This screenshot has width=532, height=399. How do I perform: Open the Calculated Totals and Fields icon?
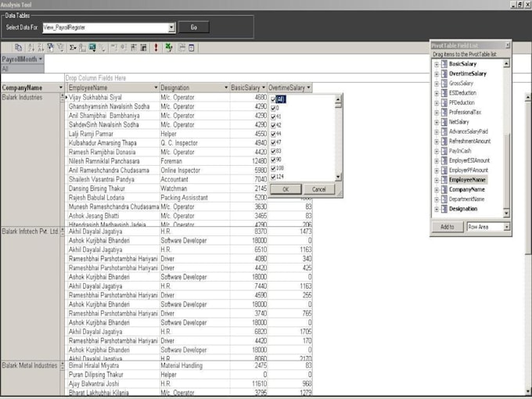point(92,48)
